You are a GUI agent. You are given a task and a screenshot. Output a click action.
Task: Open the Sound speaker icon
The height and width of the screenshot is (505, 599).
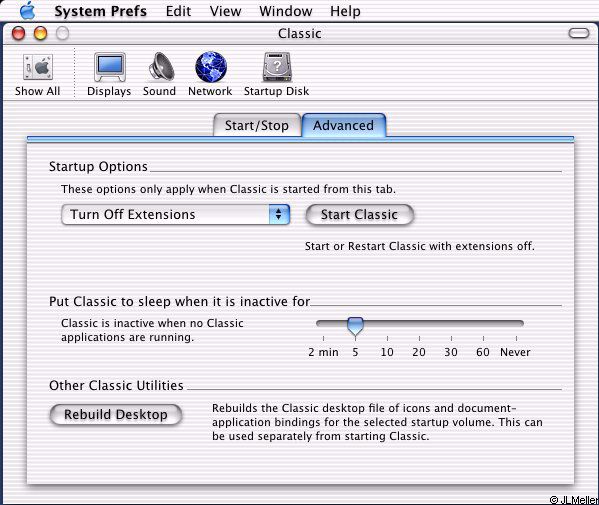point(161,67)
